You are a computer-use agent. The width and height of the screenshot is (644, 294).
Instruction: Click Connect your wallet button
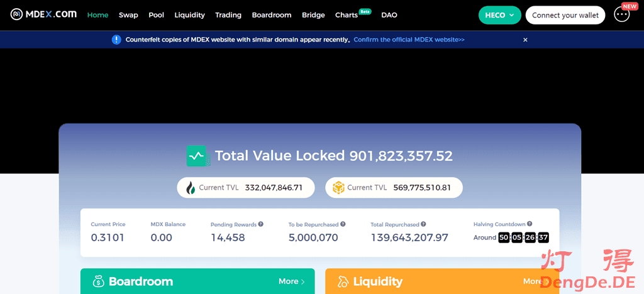point(565,15)
